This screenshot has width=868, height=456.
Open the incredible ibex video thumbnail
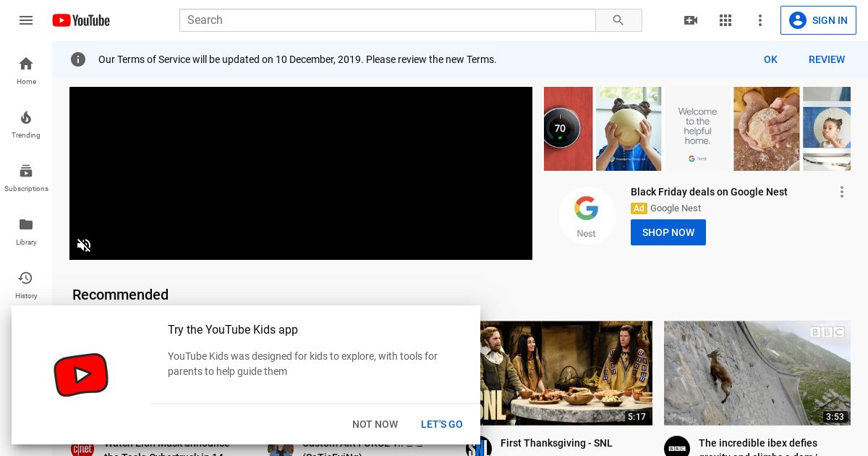click(x=757, y=373)
